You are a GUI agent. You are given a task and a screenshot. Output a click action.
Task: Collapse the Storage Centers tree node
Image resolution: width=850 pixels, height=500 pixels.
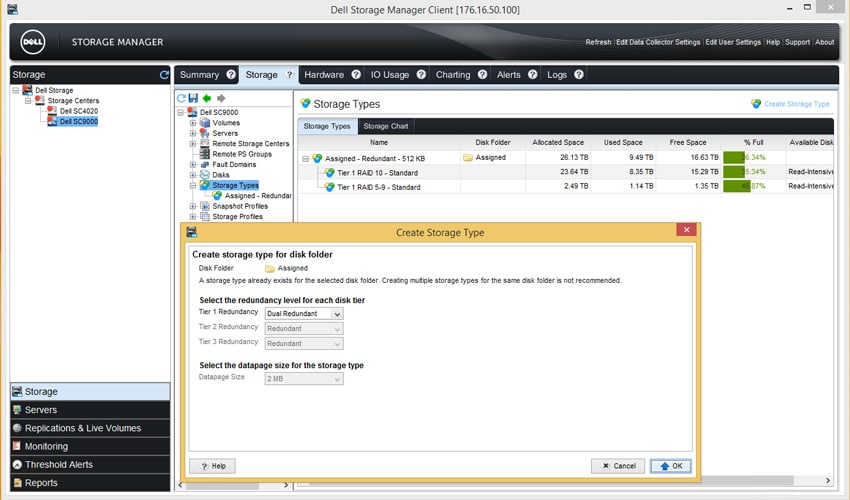pos(28,100)
